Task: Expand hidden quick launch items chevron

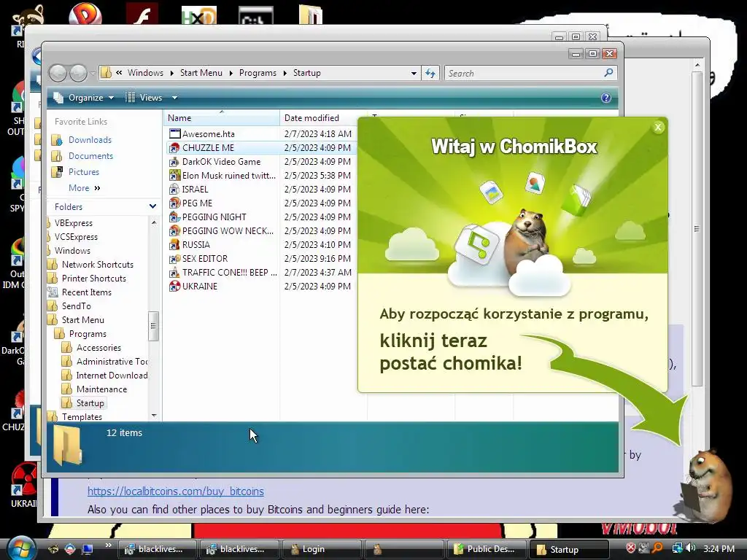Action: point(108,545)
